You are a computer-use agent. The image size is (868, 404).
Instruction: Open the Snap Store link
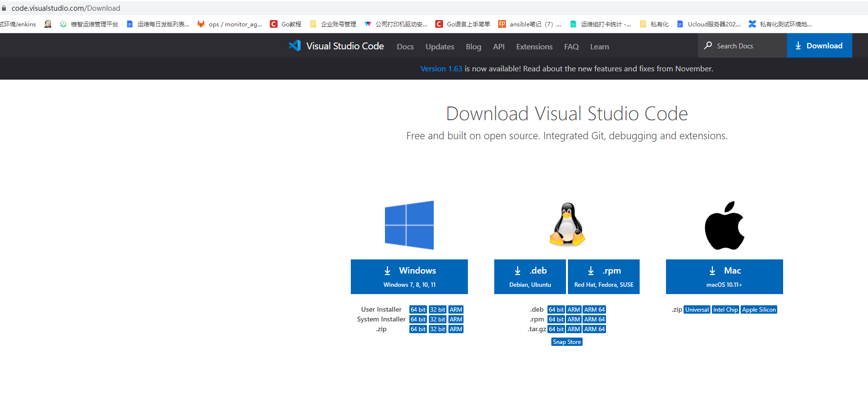(567, 342)
